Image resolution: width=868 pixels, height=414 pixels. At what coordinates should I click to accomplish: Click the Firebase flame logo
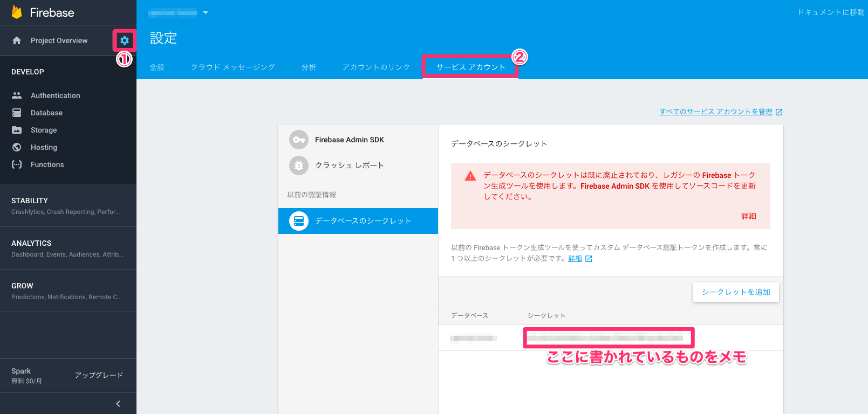coord(17,12)
